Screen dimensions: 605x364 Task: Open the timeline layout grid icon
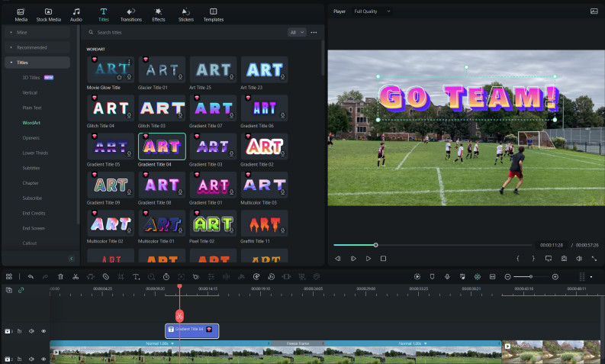(9, 276)
